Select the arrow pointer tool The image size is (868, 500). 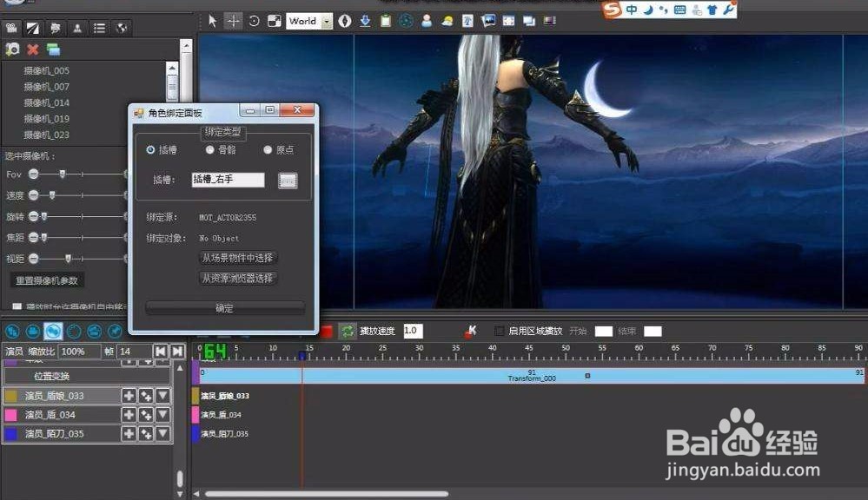tap(213, 21)
